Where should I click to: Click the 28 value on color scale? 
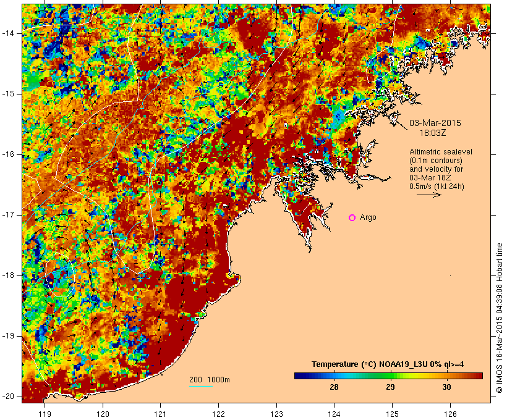[334, 387]
